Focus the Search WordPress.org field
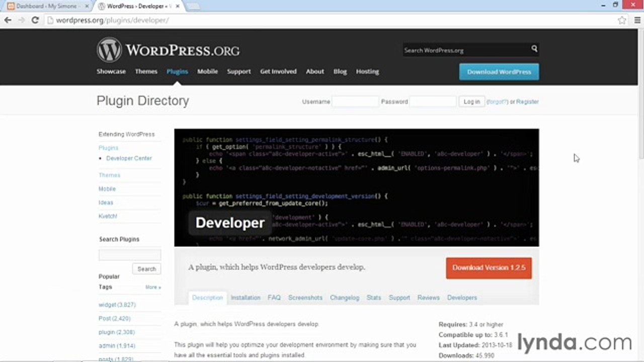644x362 pixels. click(x=465, y=50)
